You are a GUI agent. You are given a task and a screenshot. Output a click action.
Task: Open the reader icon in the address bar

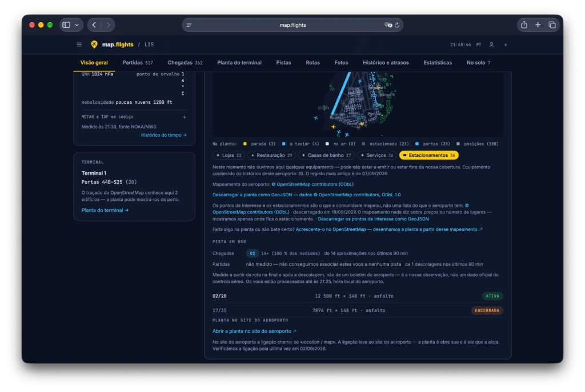(x=189, y=25)
